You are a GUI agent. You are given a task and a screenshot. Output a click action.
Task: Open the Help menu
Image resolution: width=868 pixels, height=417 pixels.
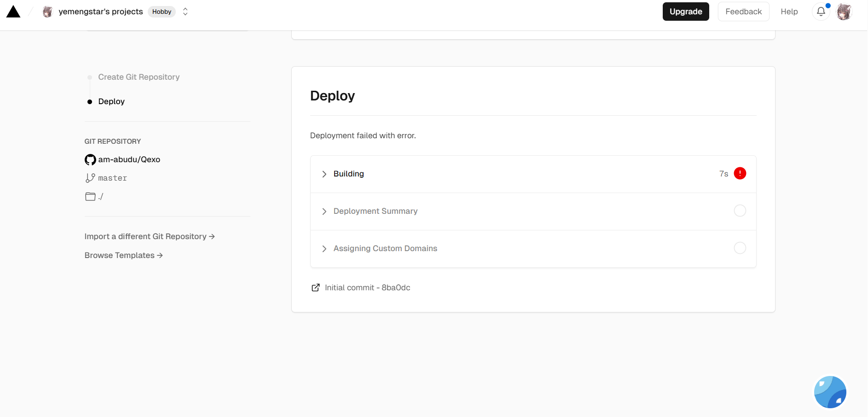pyautogui.click(x=789, y=12)
